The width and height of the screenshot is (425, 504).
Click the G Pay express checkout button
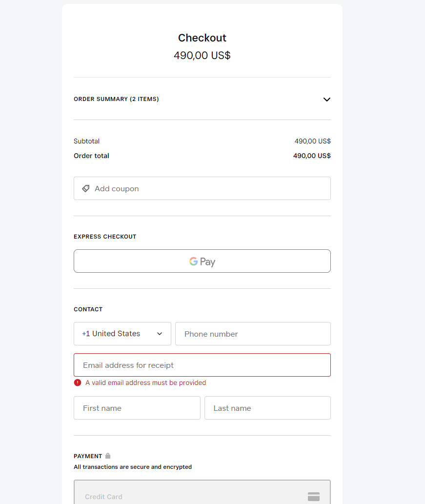(x=202, y=261)
